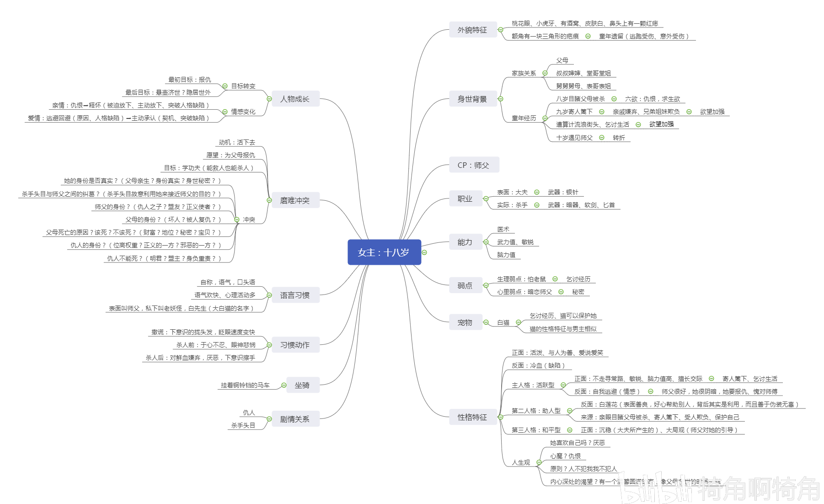
Task: Collapse the 家族关系 subtopic toggle
Action: coord(545,73)
